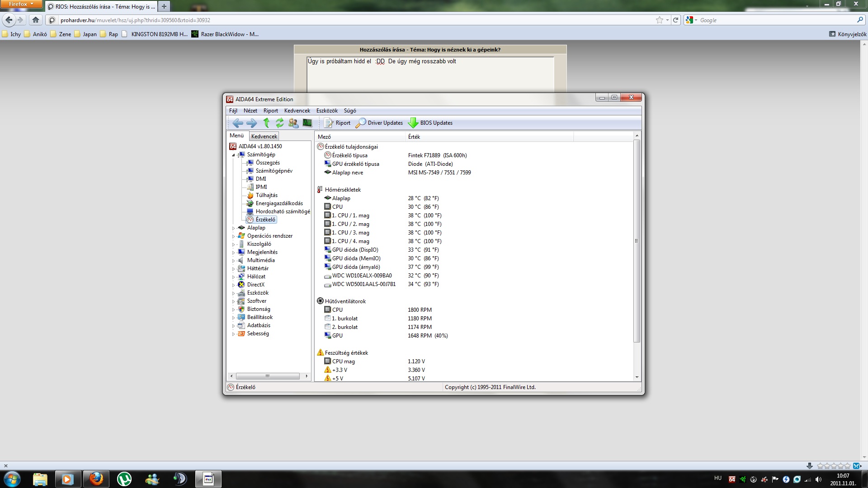Click the AIDA64 forward navigation arrow

(x=252, y=123)
